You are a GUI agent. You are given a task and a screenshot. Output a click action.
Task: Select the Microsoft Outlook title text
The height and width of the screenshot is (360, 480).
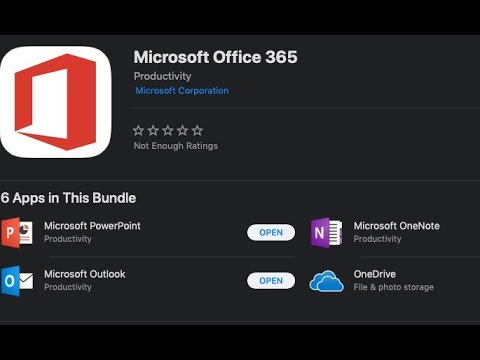(85, 274)
